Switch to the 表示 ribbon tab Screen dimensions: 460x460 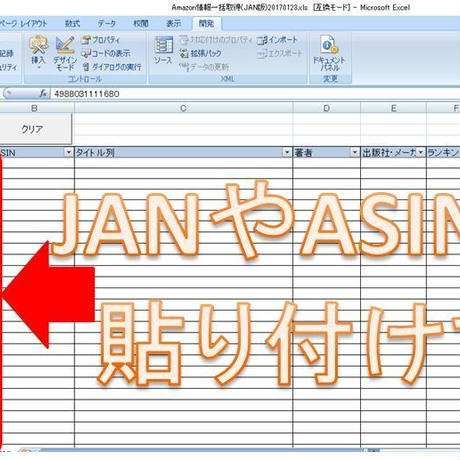click(x=173, y=24)
